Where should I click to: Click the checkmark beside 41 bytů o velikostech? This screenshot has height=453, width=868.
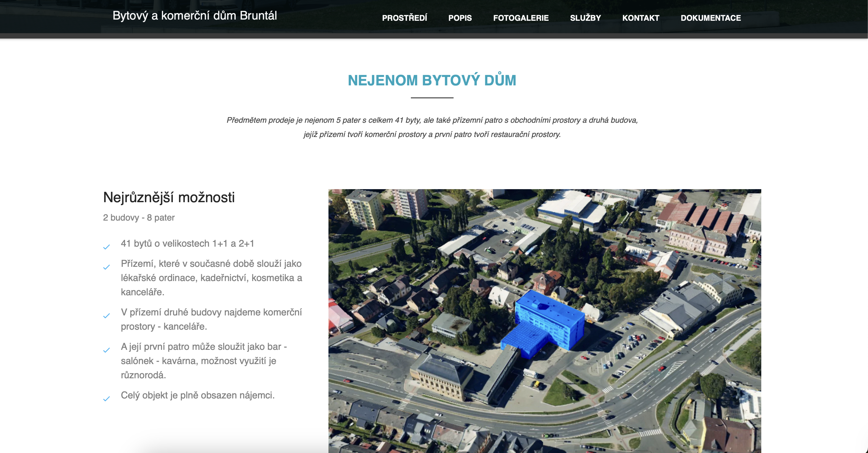coord(106,247)
